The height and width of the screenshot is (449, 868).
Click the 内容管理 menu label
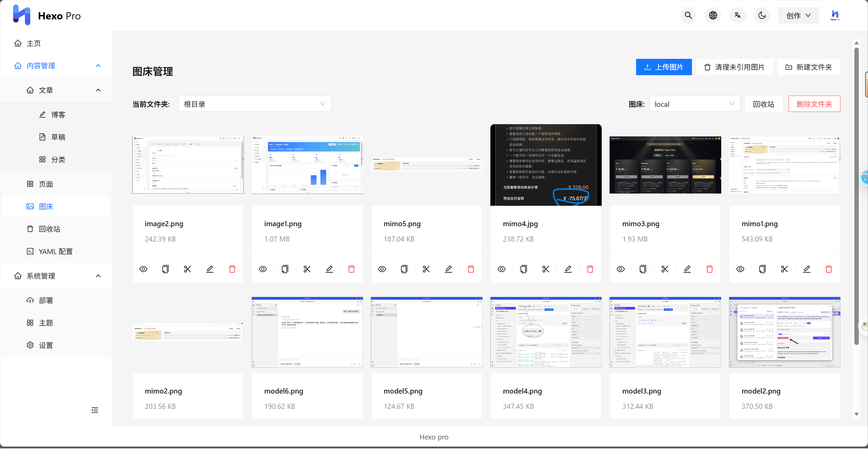point(41,66)
